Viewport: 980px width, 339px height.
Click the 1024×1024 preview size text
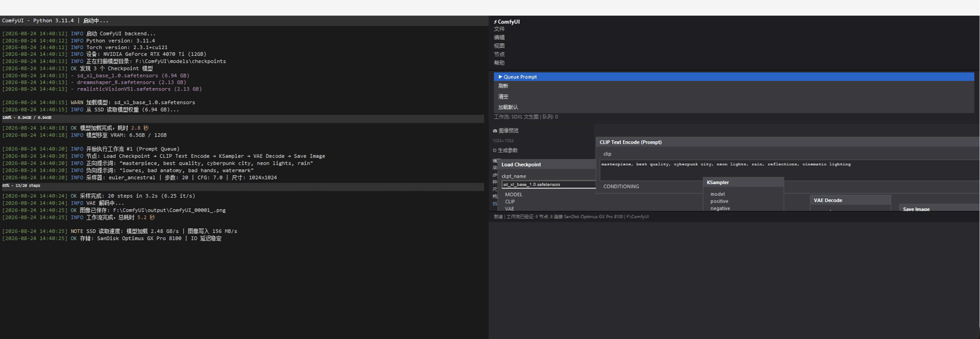click(503, 141)
